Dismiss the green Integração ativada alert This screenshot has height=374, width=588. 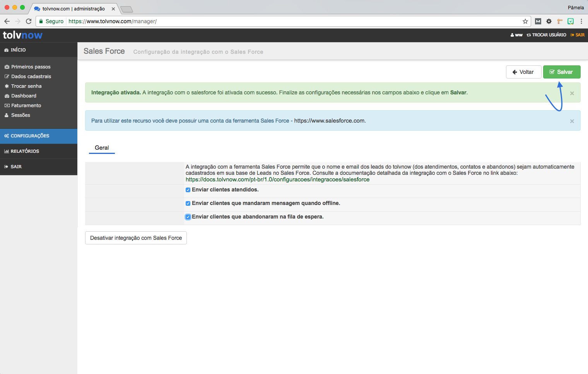572,93
